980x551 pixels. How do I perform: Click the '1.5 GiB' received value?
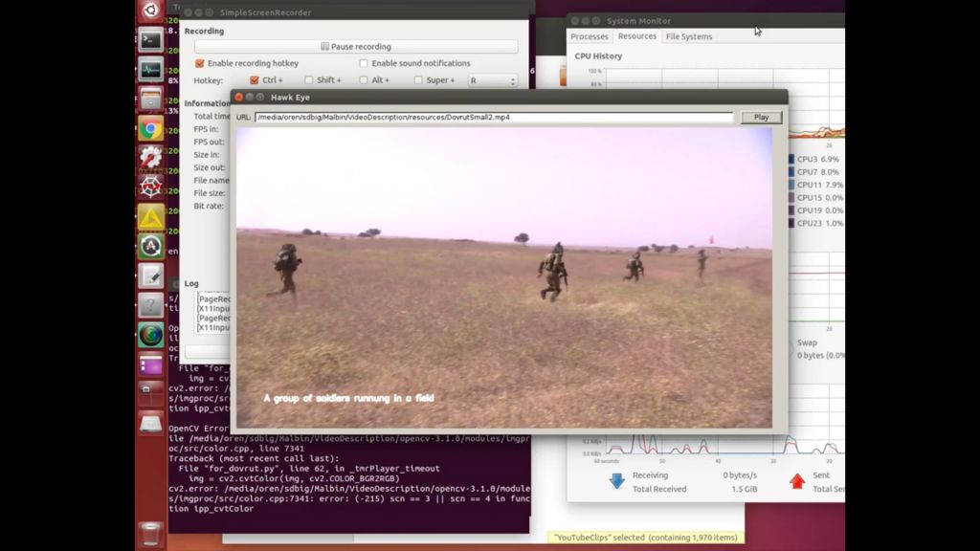pyautogui.click(x=745, y=489)
